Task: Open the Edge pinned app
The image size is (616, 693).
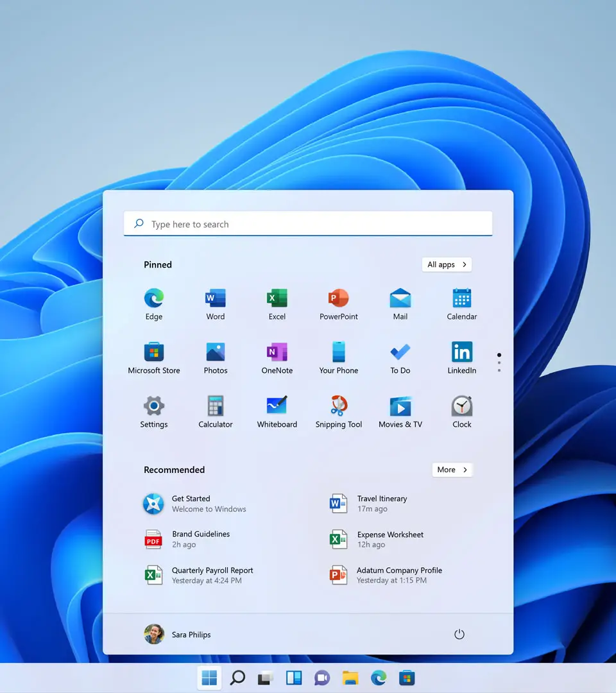Action: coord(154,304)
